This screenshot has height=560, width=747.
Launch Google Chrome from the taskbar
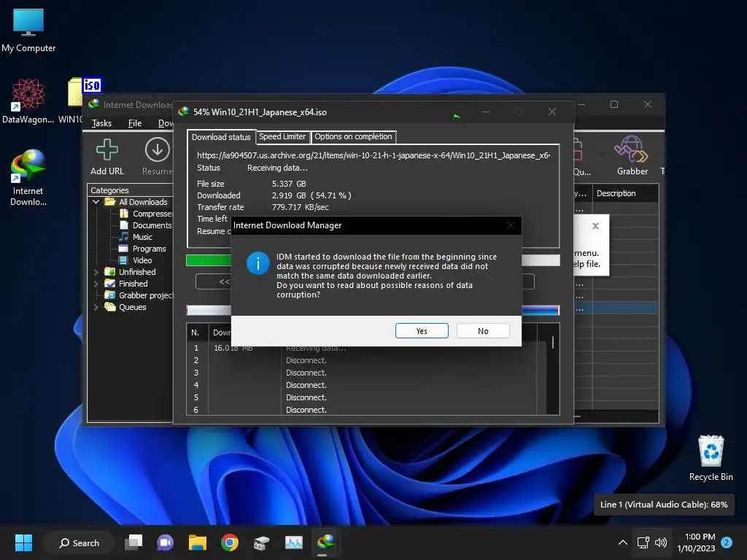click(x=230, y=542)
